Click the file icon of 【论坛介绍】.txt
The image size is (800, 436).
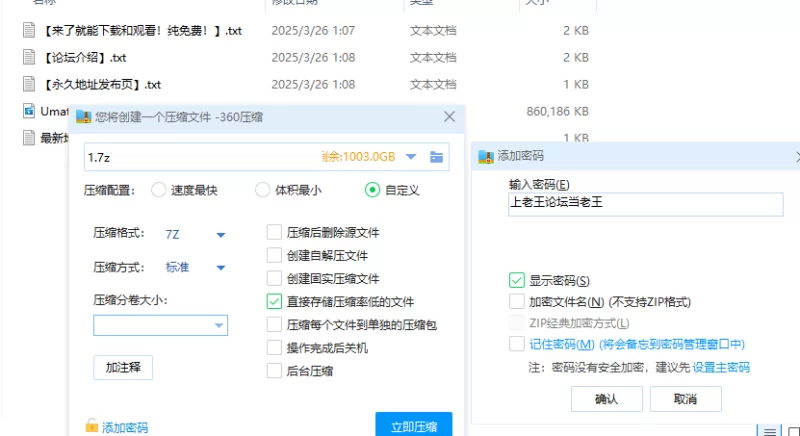pos(29,57)
